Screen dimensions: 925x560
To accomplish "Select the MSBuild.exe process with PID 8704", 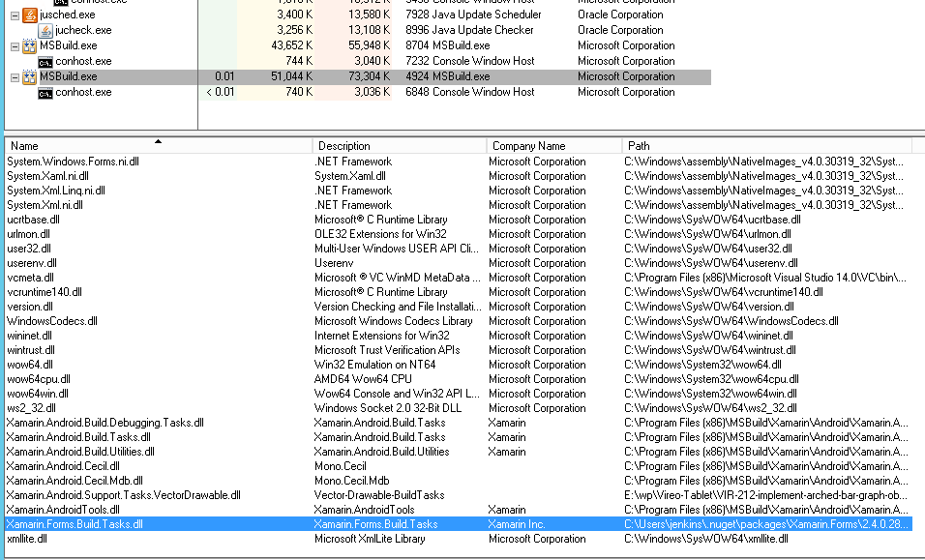I will click(x=69, y=45).
